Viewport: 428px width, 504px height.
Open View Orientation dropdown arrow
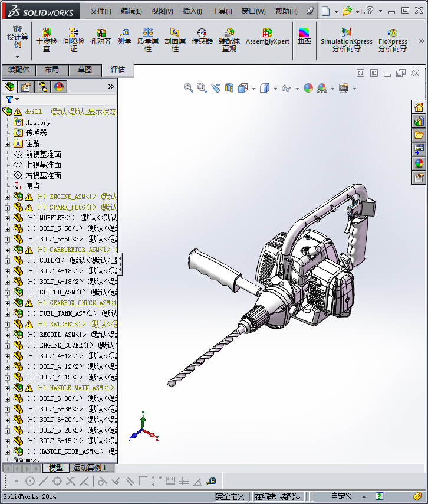(x=253, y=89)
